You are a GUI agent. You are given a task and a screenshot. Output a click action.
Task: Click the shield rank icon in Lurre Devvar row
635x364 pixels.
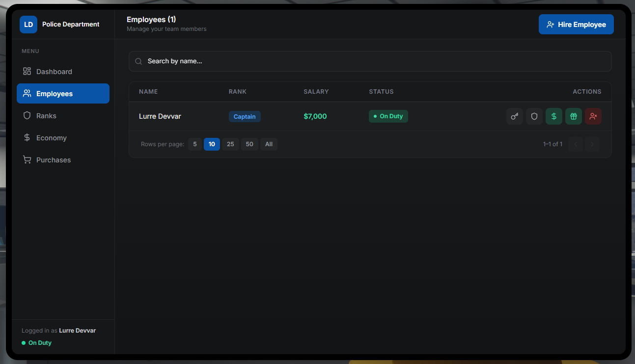pyautogui.click(x=534, y=116)
